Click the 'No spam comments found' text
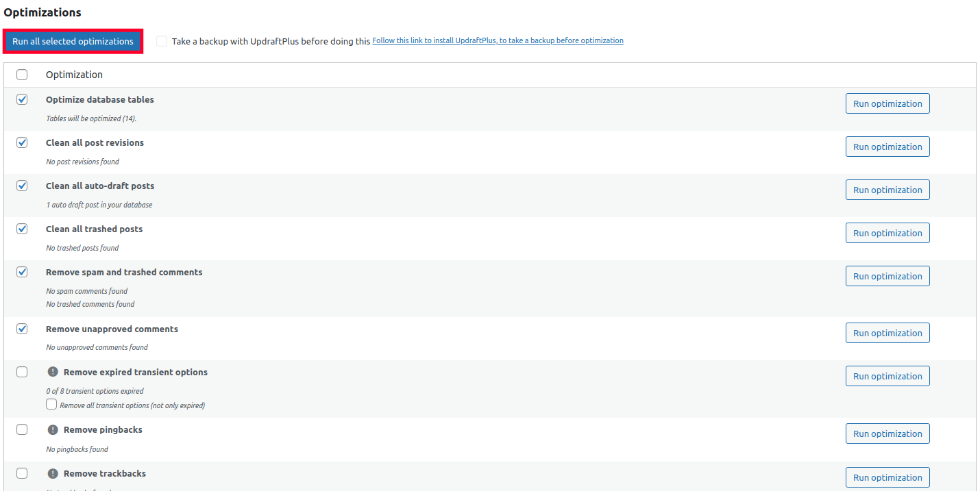 (86, 291)
